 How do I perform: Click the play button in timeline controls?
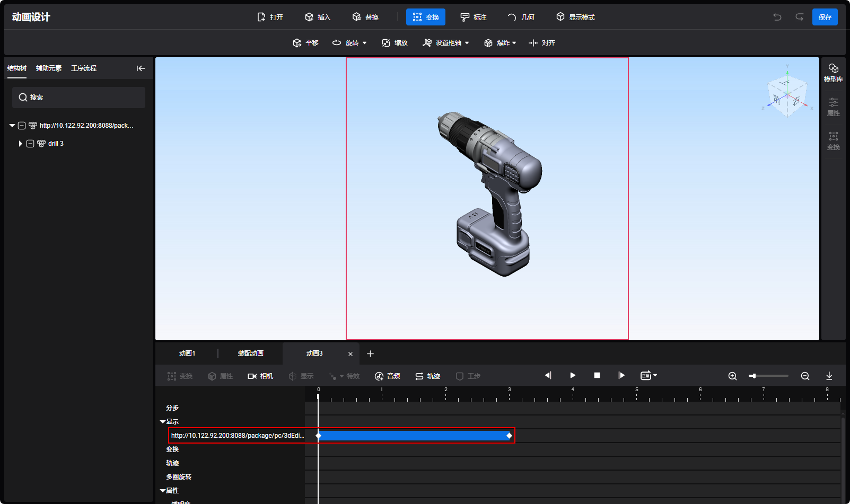[x=573, y=375]
